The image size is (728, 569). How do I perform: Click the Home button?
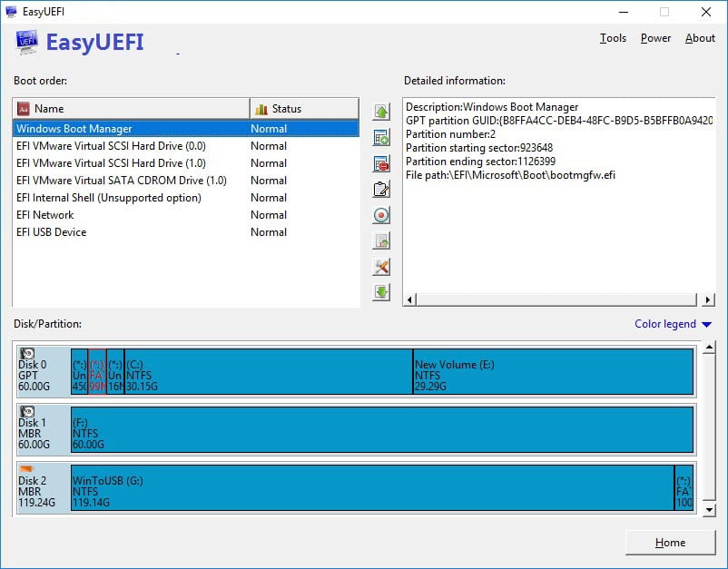pyautogui.click(x=670, y=543)
